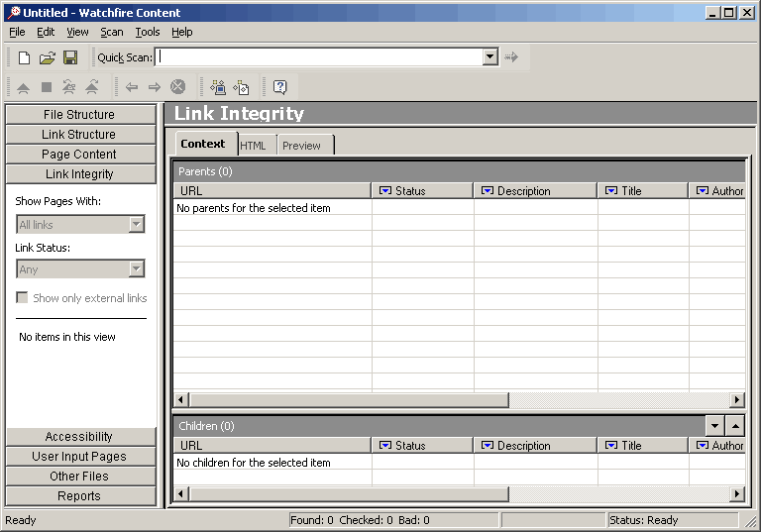Screen dimensions: 761x532
Task: Click the Parents URL column header
Action: tap(272, 191)
